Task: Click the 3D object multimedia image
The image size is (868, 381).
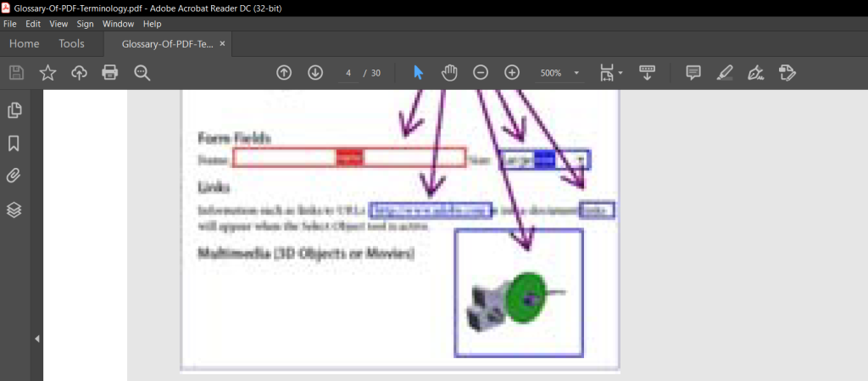Action: click(519, 293)
